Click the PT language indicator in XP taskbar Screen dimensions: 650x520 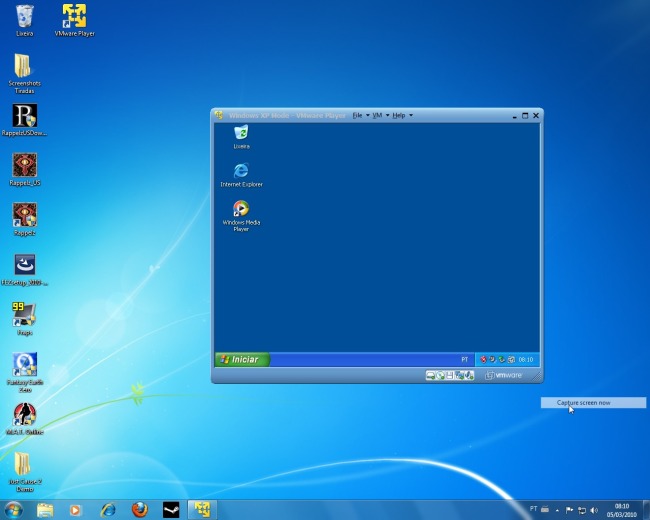click(465, 360)
